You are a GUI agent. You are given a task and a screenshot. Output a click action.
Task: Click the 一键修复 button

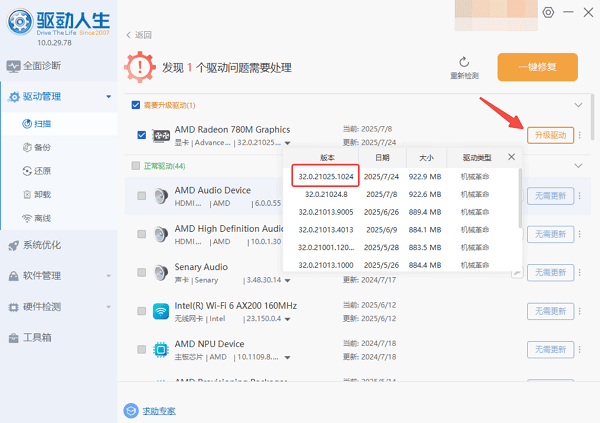pos(537,67)
